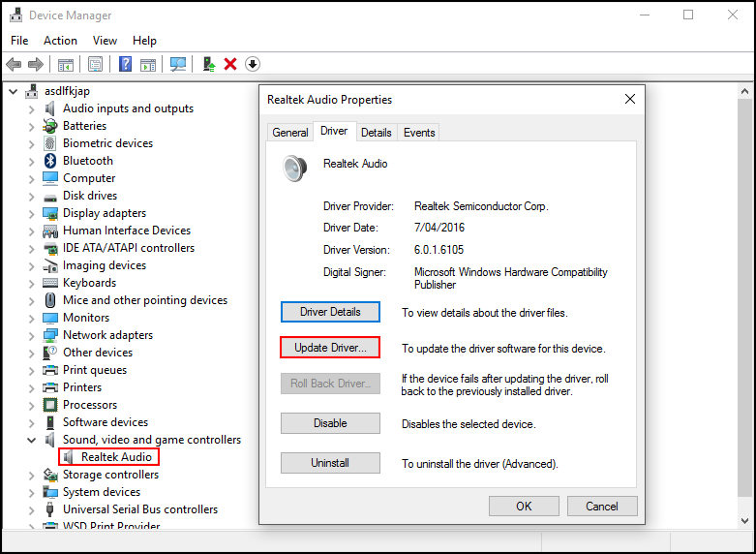Click the Update Driver Software toolbar icon
This screenshot has width=756, height=554.
[x=209, y=64]
